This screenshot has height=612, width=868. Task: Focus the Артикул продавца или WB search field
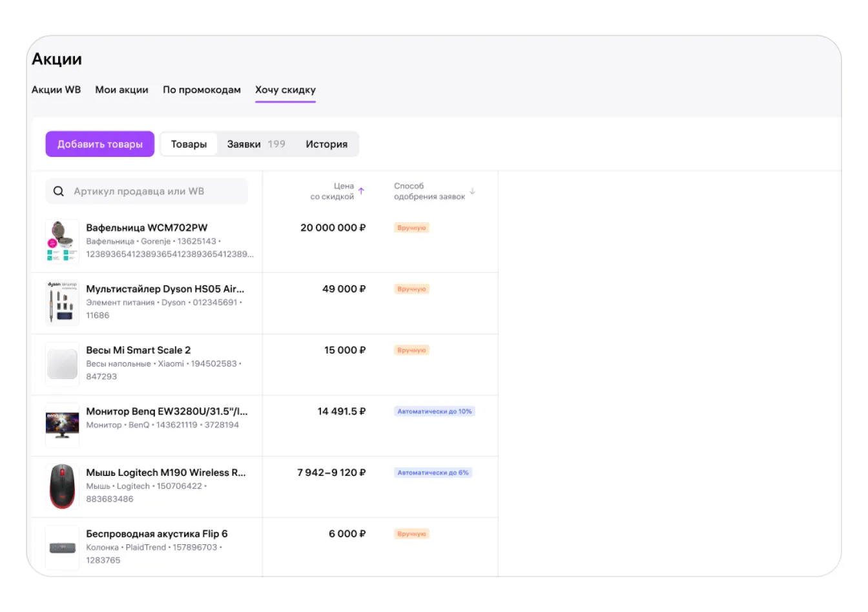(147, 191)
